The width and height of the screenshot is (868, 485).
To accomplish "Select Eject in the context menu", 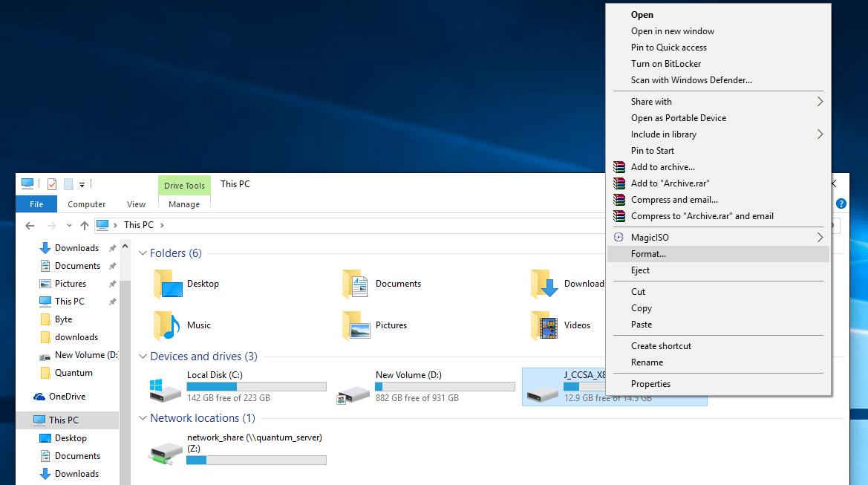I will 640,270.
